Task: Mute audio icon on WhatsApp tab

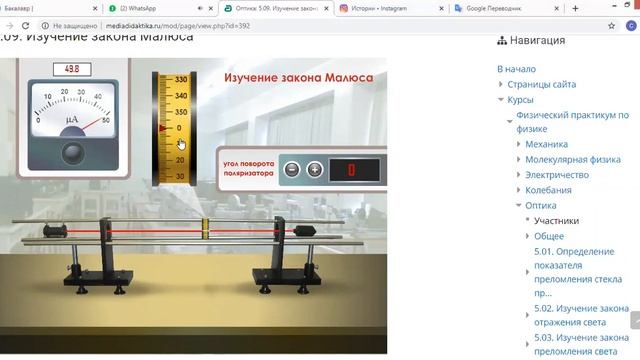Action: [x=200, y=8]
